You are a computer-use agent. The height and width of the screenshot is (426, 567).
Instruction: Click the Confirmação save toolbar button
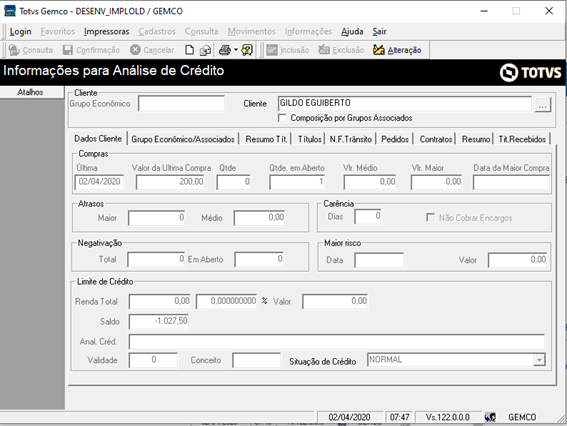pyautogui.click(x=91, y=50)
